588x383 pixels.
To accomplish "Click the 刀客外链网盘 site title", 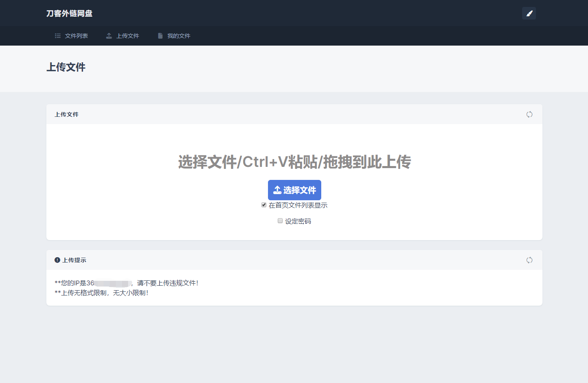I will 69,13.
